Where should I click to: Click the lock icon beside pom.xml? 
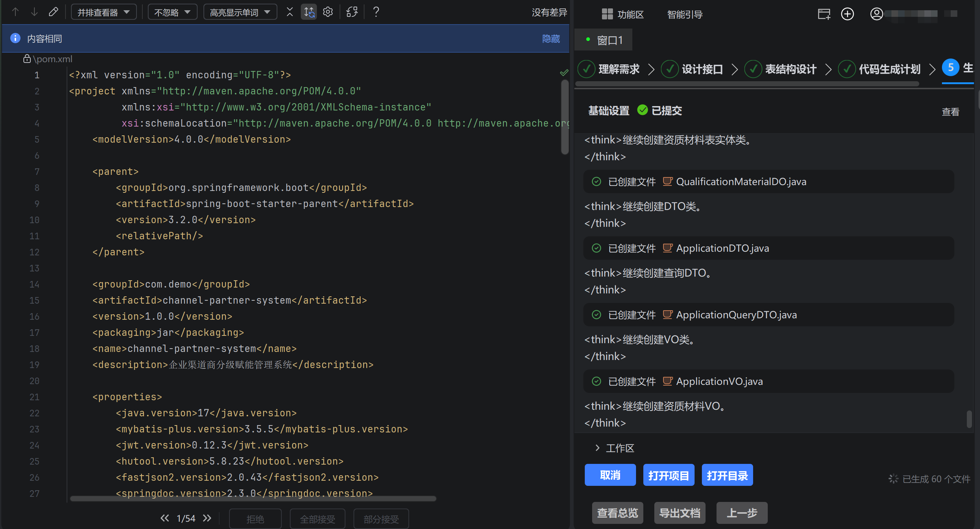(x=27, y=59)
